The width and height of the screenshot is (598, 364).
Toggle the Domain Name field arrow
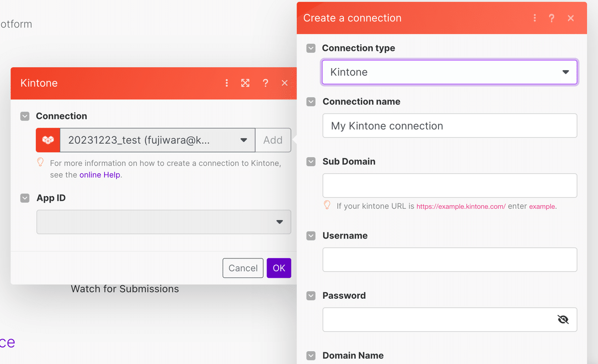point(311,356)
